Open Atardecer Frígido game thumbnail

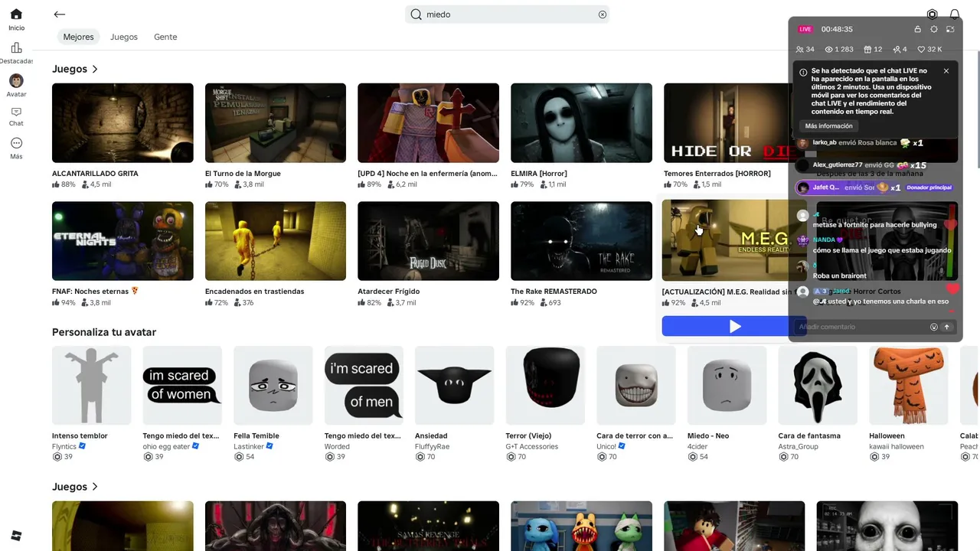(x=428, y=241)
